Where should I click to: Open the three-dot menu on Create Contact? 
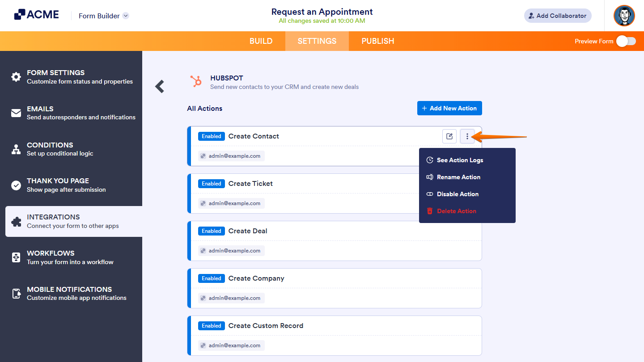tap(467, 136)
